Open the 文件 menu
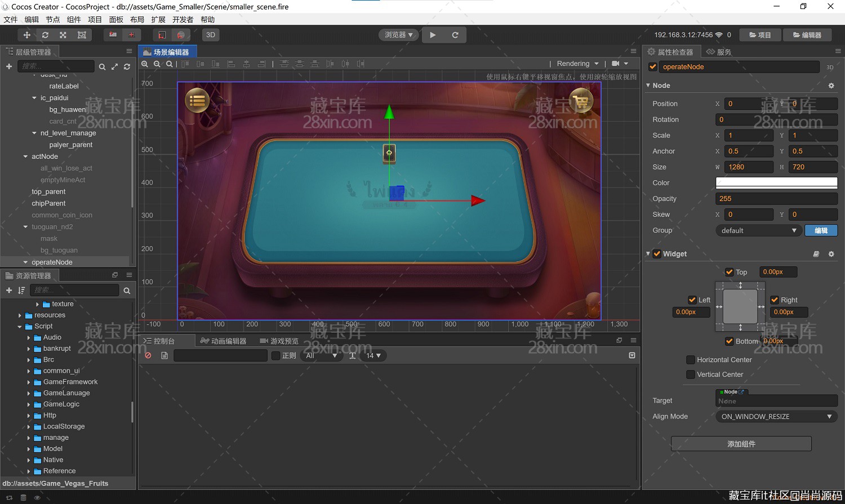Image resolution: width=845 pixels, height=504 pixels. point(11,20)
